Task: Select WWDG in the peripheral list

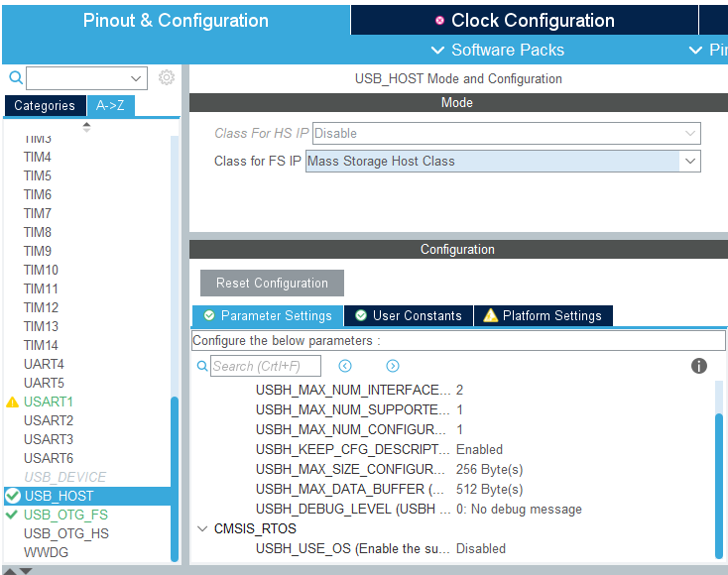Action: [x=46, y=553]
